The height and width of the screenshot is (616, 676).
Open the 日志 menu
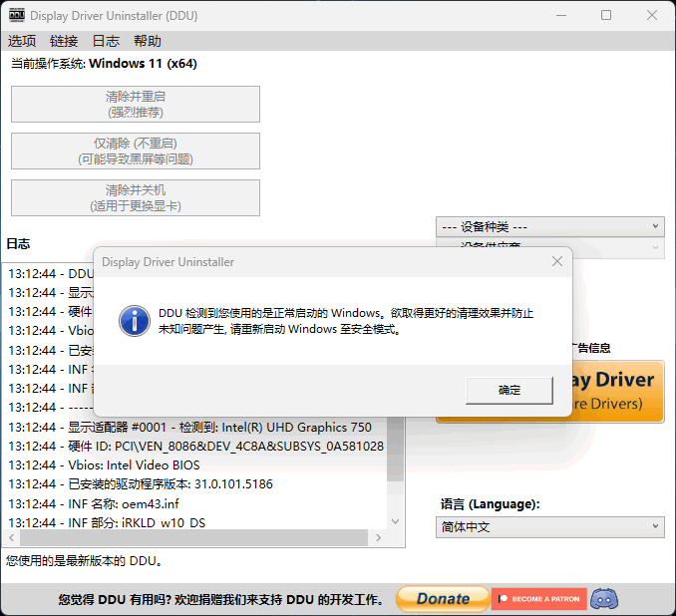[x=106, y=41]
